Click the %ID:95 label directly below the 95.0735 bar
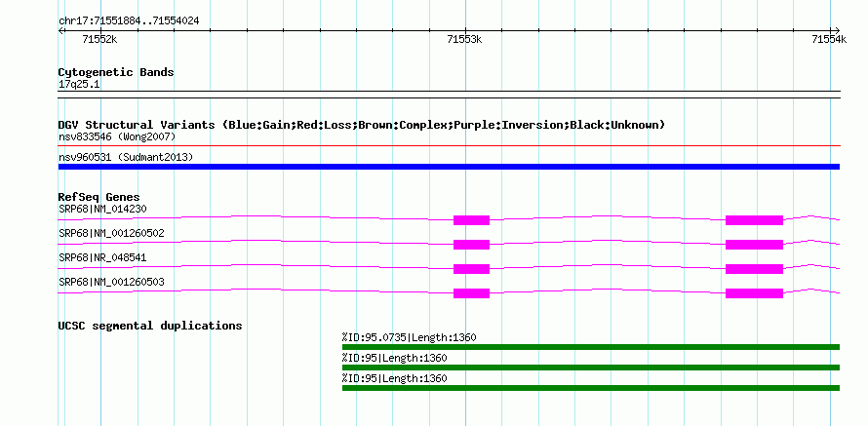This screenshot has width=868, height=426. (395, 358)
